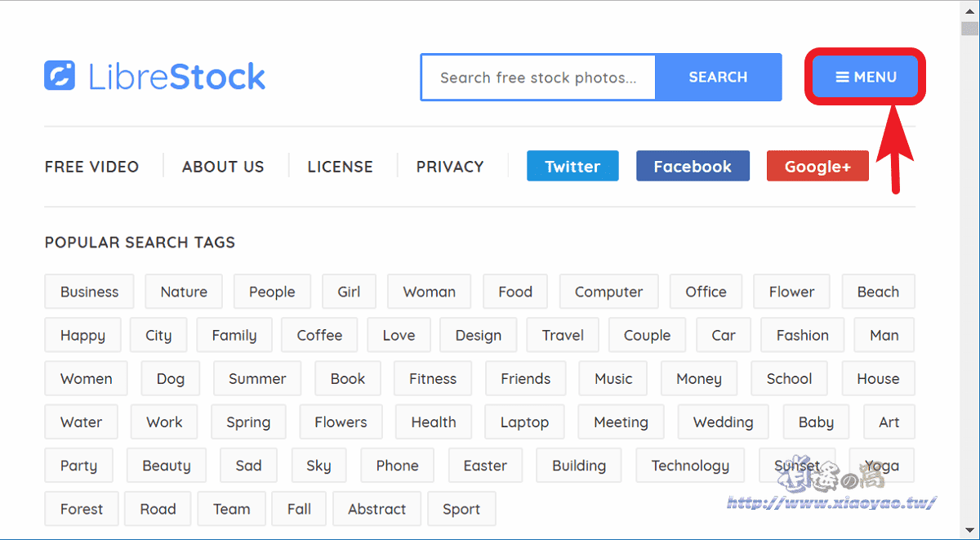
Task: Open the LICENSE page link
Action: tap(340, 167)
